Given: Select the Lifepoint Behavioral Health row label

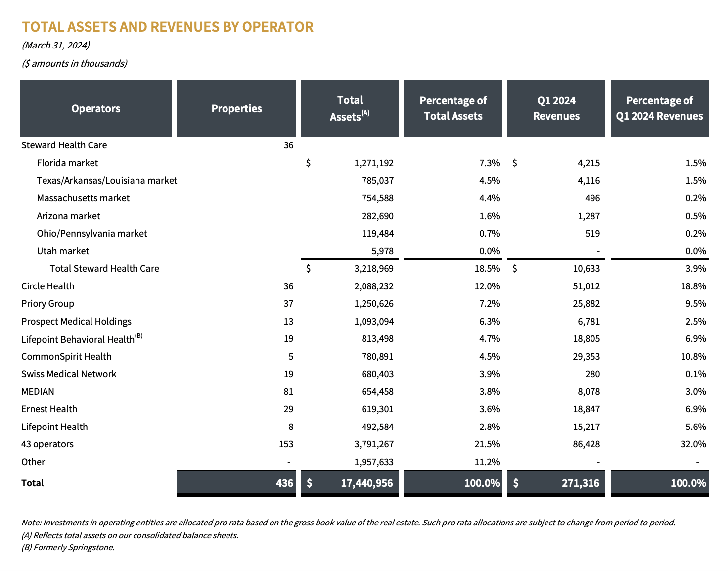Looking at the screenshot, I should (x=82, y=339).
